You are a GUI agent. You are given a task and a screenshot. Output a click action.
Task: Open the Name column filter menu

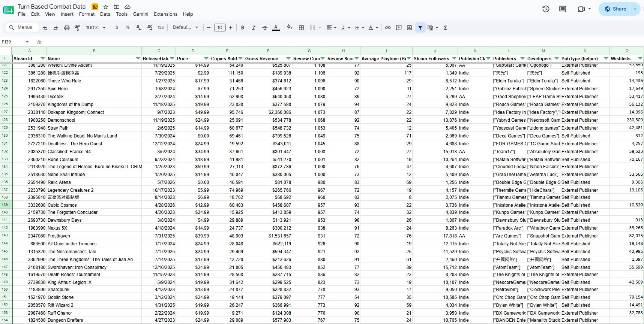click(x=138, y=59)
